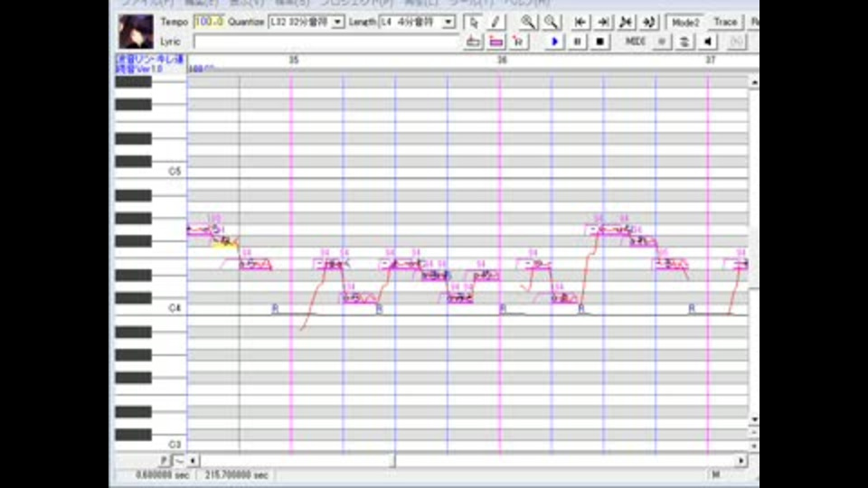Click the blue voicebank name text
The height and width of the screenshot is (488, 868).
[149, 63]
